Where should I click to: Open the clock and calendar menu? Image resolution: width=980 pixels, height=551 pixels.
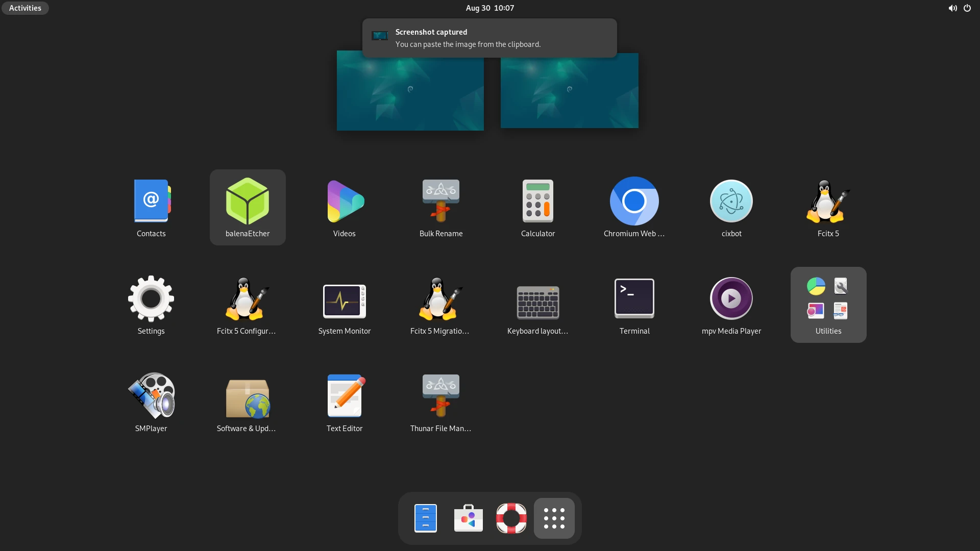pos(490,8)
